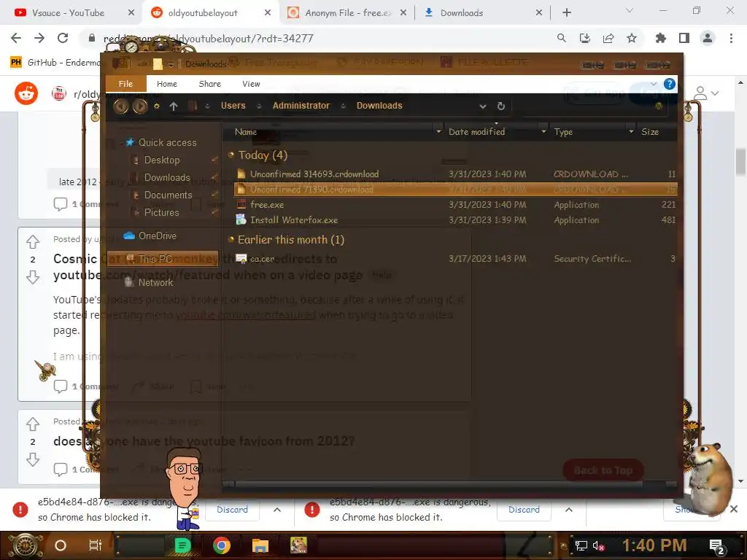
Task: Open Chrome three-dot menu
Action: pyautogui.click(x=731, y=38)
